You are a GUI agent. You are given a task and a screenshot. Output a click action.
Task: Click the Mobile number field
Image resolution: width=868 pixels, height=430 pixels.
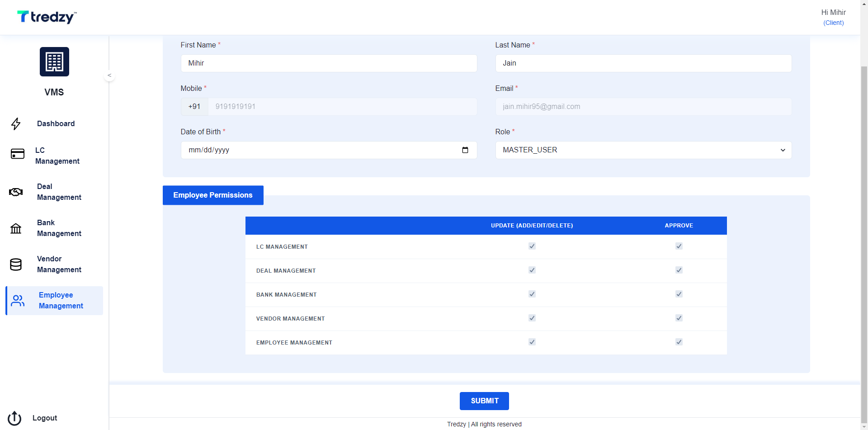click(x=342, y=107)
